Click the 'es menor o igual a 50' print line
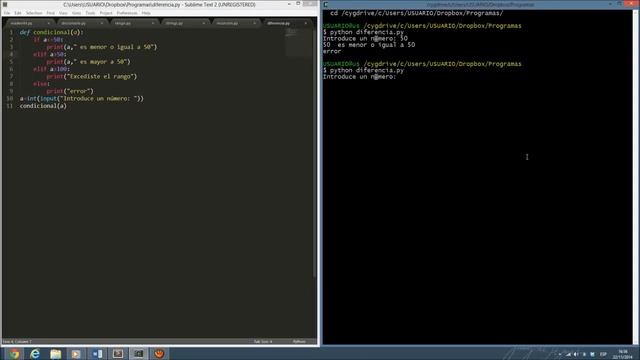The height and width of the screenshot is (360, 640). 102,47
